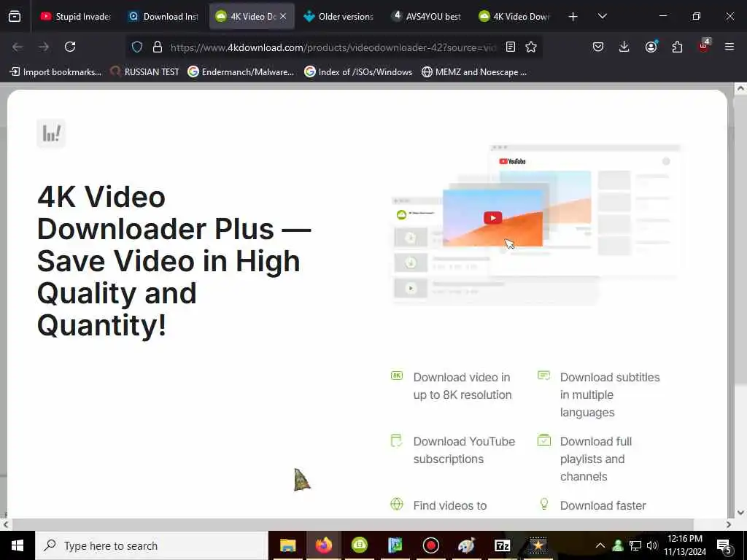This screenshot has width=747, height=560.
Task: Open the Index of /ISOs/Windows bookmark
Action: (x=358, y=72)
